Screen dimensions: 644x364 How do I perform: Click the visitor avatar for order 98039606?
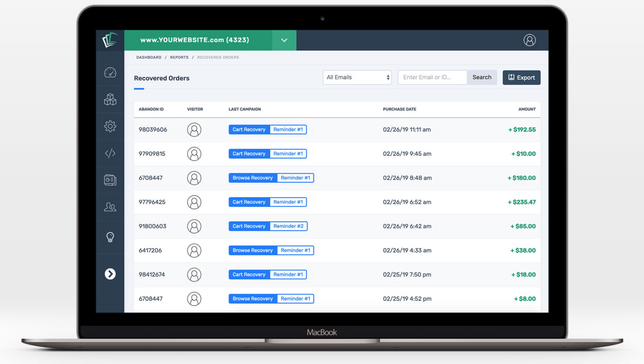coord(194,130)
